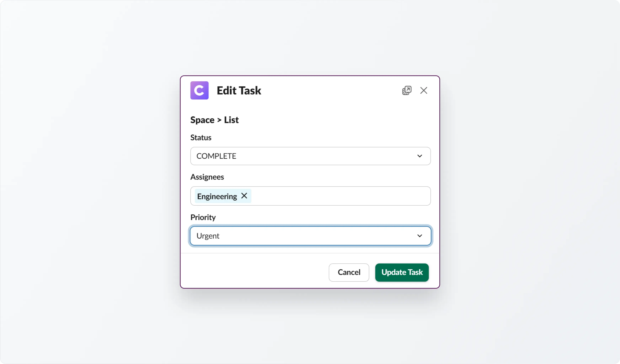620x364 pixels.
Task: Click the ClickUp logo icon
Action: [199, 90]
